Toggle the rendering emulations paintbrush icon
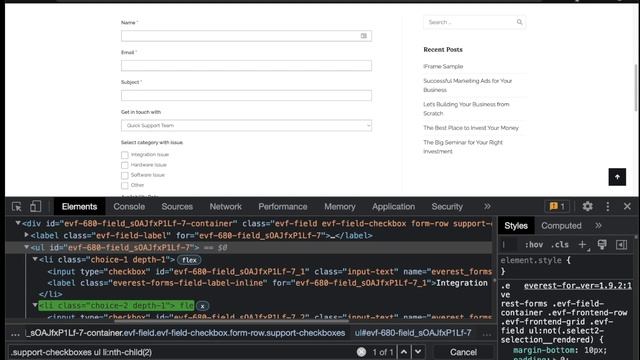Screen dimensions: 640x360 602,245
